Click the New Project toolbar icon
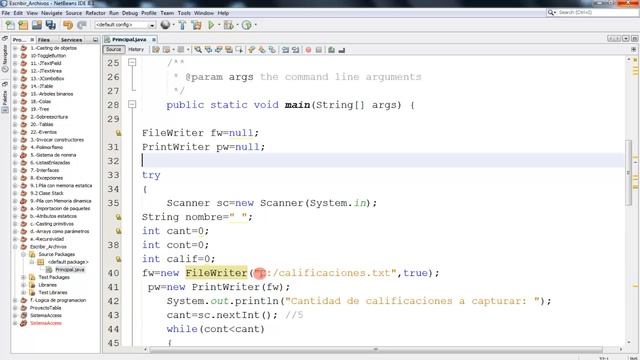The width and height of the screenshot is (640, 360). point(23,25)
